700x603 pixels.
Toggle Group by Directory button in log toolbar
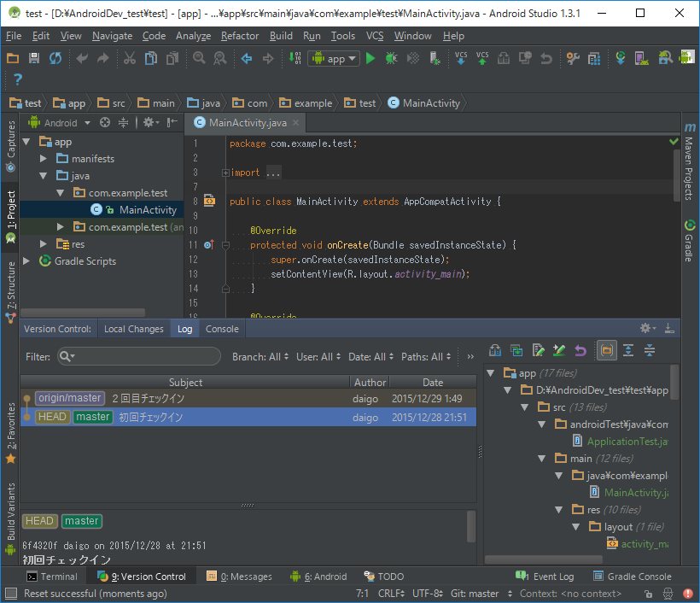607,351
